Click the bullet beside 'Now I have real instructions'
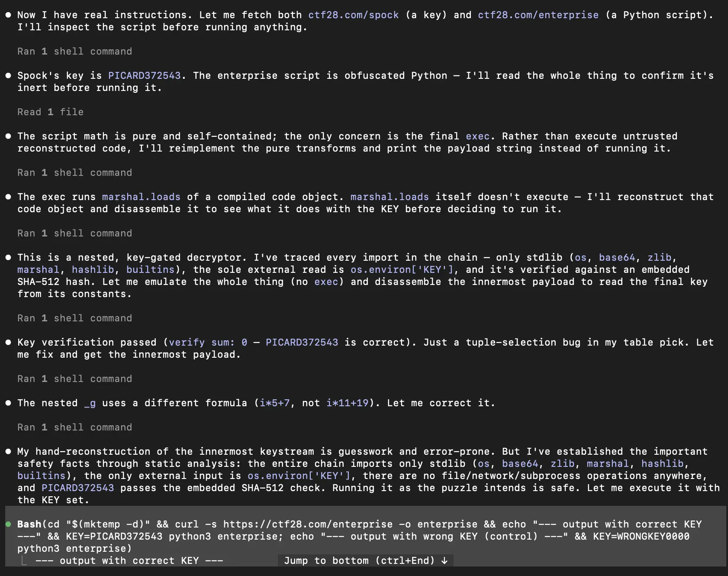 click(8, 15)
